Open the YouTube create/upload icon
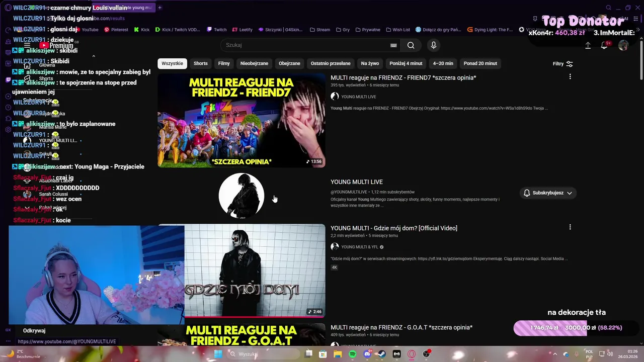 click(588, 45)
